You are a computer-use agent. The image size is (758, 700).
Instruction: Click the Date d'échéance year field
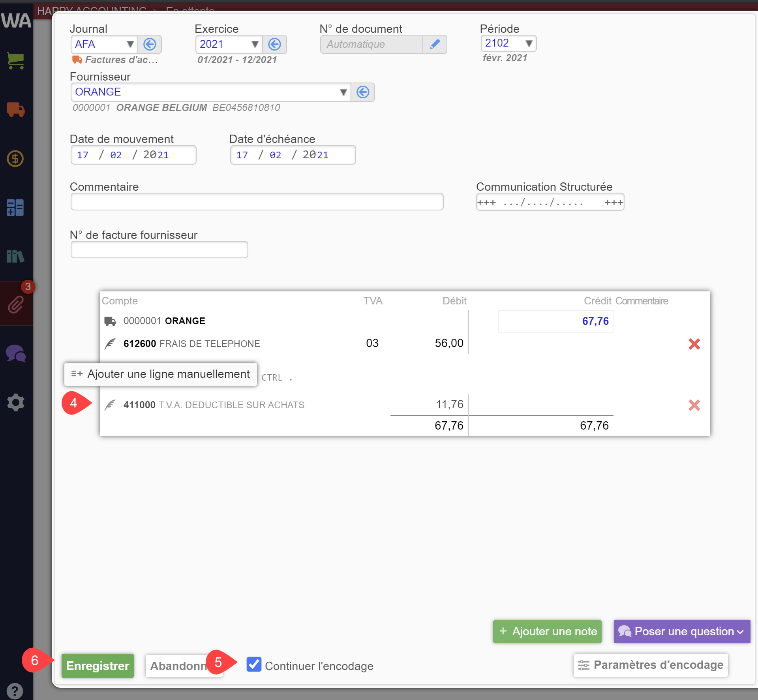(x=315, y=155)
